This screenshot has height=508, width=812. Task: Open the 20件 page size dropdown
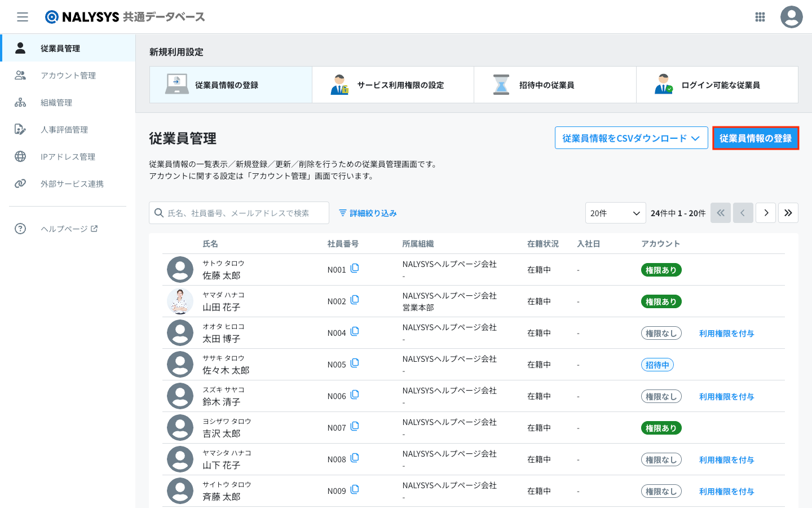pyautogui.click(x=615, y=213)
